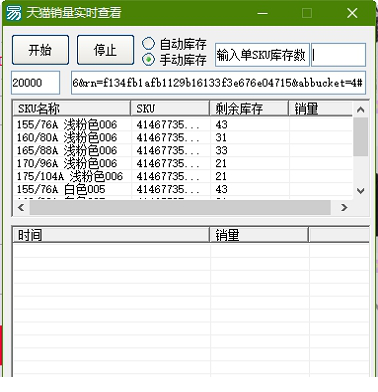This screenshot has width=378, height=392.
Task: Click the SKU list scroll up arrow
Action: 360,109
